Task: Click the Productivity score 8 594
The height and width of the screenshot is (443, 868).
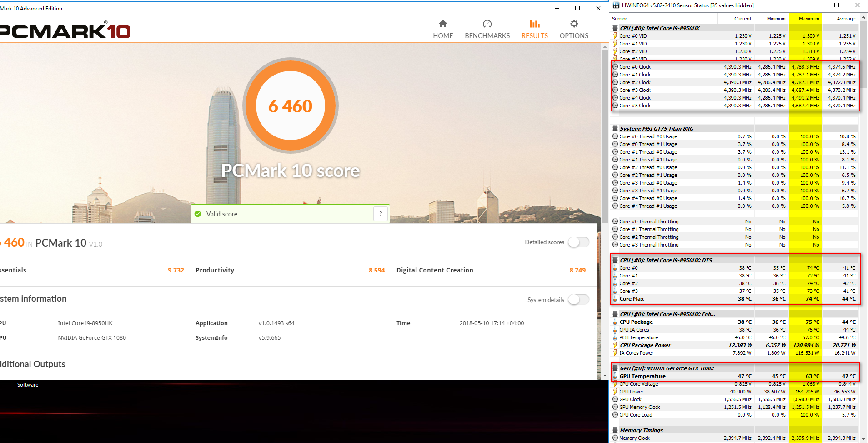Action: point(376,270)
